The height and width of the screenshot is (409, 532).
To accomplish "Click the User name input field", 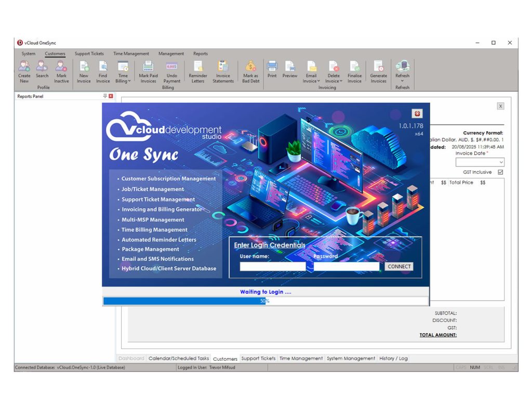I will [x=273, y=267].
